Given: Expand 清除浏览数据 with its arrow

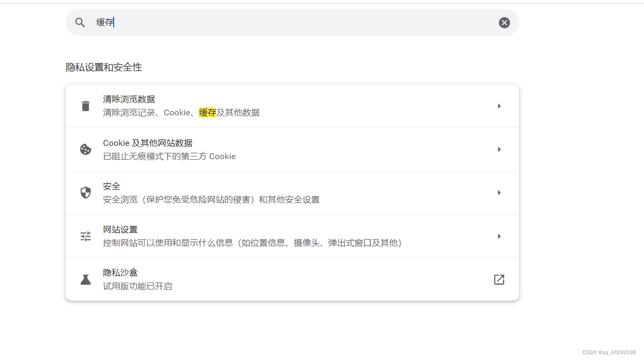Looking at the screenshot, I should 499,106.
